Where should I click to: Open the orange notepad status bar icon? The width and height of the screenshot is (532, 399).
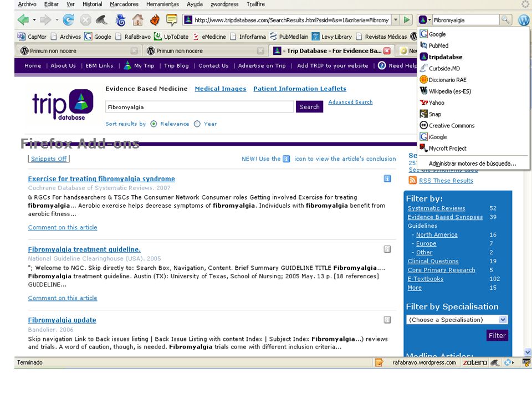(x=379, y=362)
